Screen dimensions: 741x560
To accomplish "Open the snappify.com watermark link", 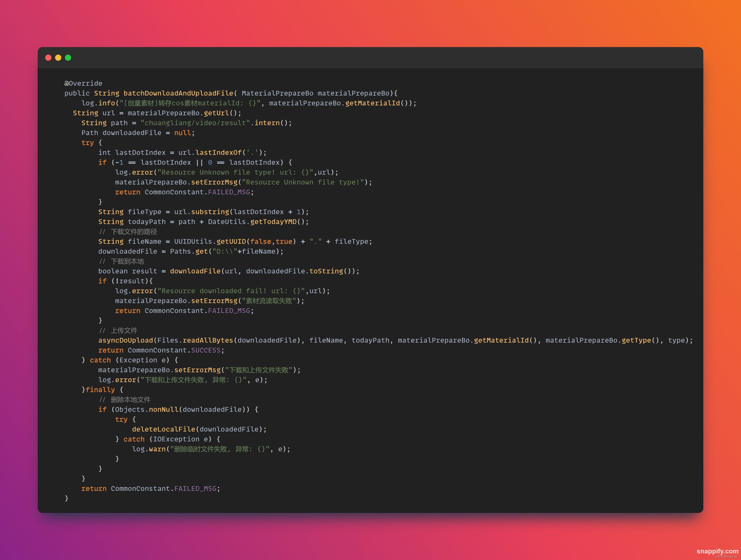I will [x=717, y=551].
